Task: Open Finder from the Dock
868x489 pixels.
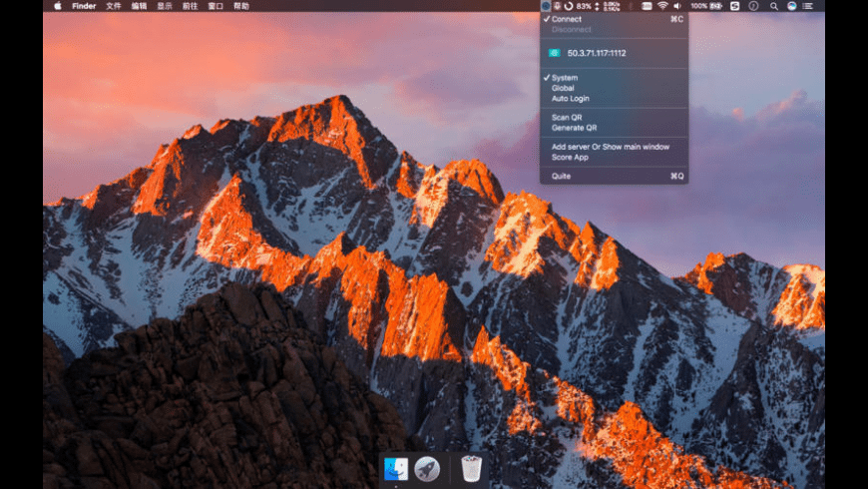Action: [396, 467]
